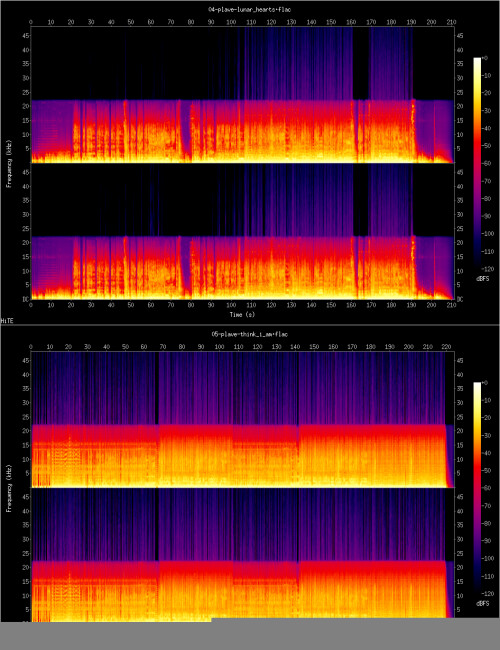Click the 'HiTE' text at the left edge

(6, 321)
